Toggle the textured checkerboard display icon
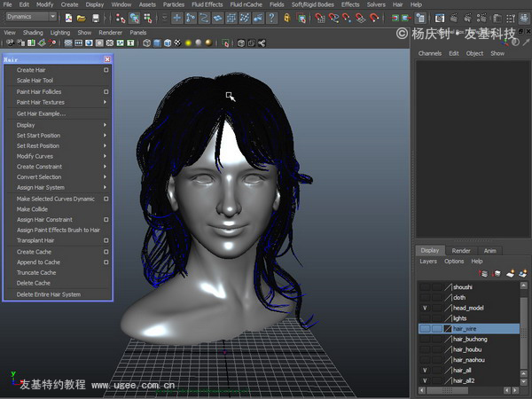The width and height of the screenshot is (532, 399). [177, 43]
